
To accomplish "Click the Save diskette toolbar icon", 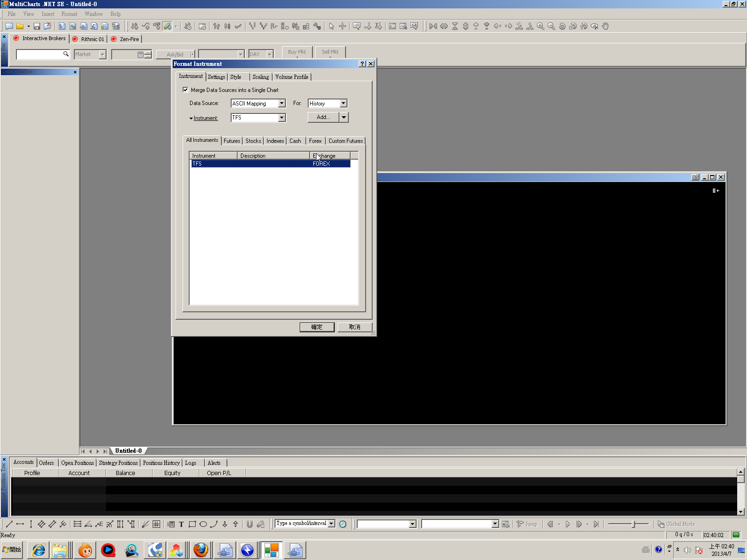I will 36,26.
